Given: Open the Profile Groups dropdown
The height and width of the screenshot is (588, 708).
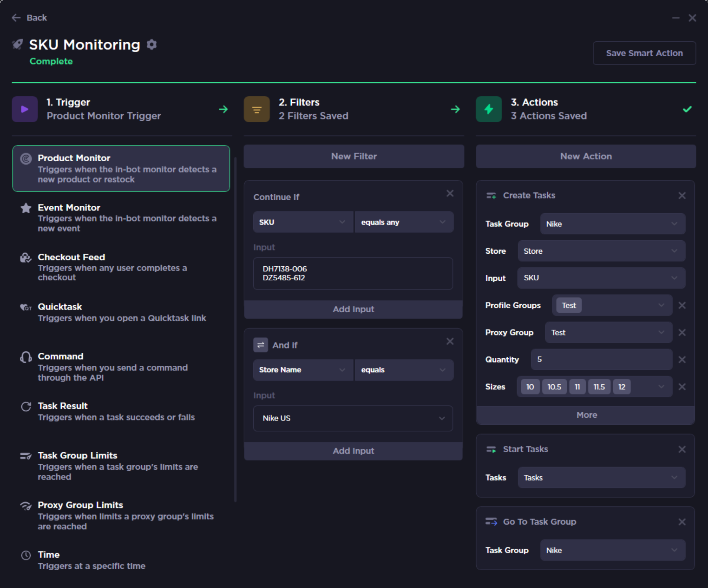Looking at the screenshot, I should pos(612,305).
